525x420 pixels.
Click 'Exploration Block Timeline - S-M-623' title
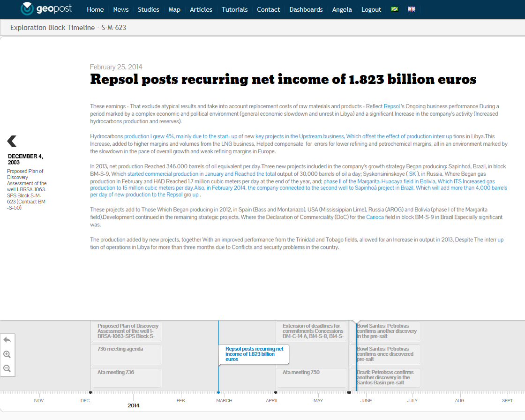(x=68, y=28)
